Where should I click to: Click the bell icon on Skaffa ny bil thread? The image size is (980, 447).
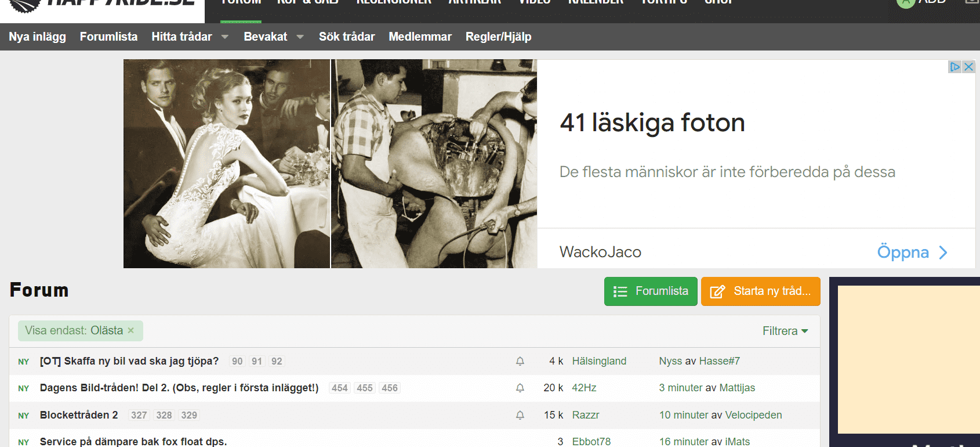(x=520, y=361)
